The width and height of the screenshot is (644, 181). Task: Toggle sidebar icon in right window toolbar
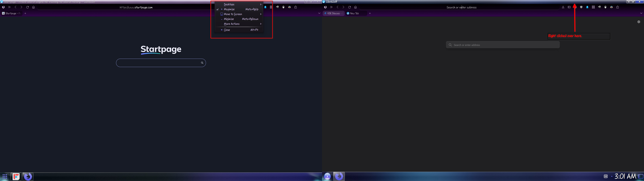click(x=569, y=7)
